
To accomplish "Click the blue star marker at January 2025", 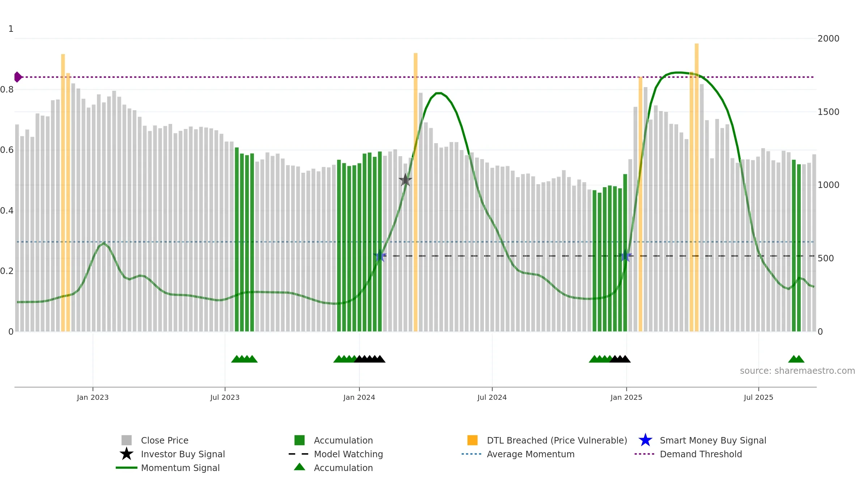I will pyautogui.click(x=625, y=256).
